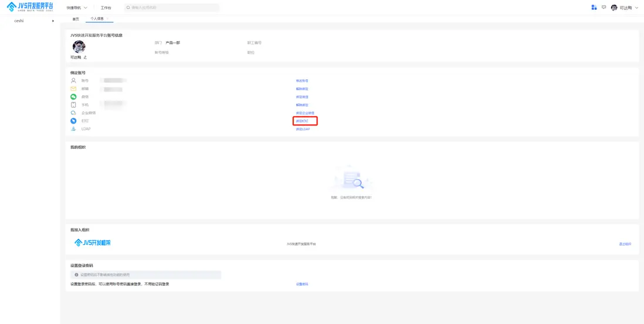Click the user avatar in the top-right header
The image size is (644, 324).
(614, 8)
